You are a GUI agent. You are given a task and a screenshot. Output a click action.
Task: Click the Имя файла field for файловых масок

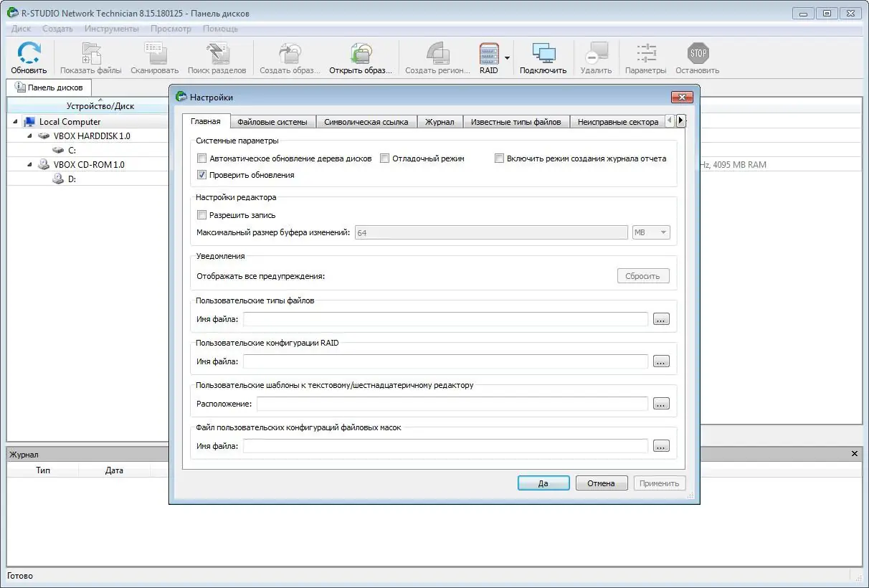(445, 446)
